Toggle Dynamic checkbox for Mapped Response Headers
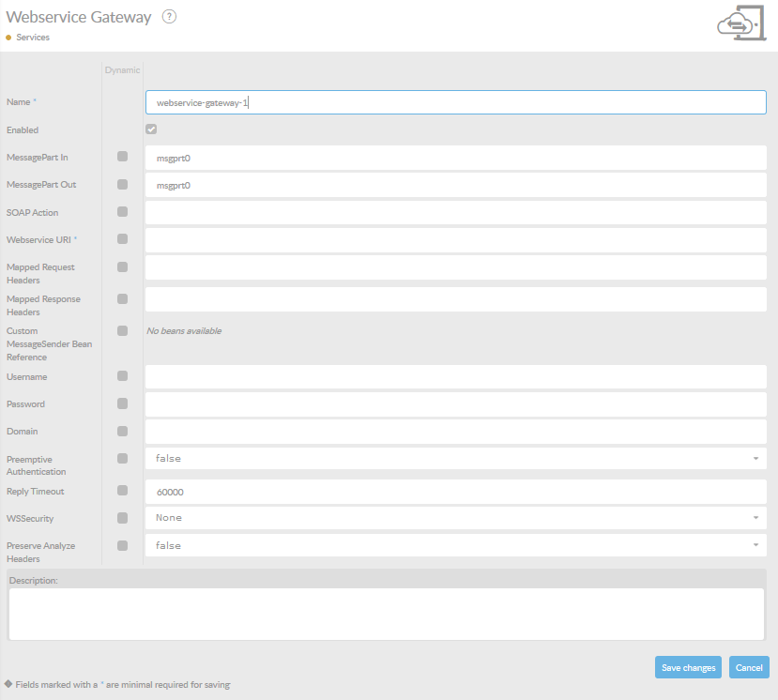Viewport: 778px width, 700px height. pyautogui.click(x=123, y=298)
